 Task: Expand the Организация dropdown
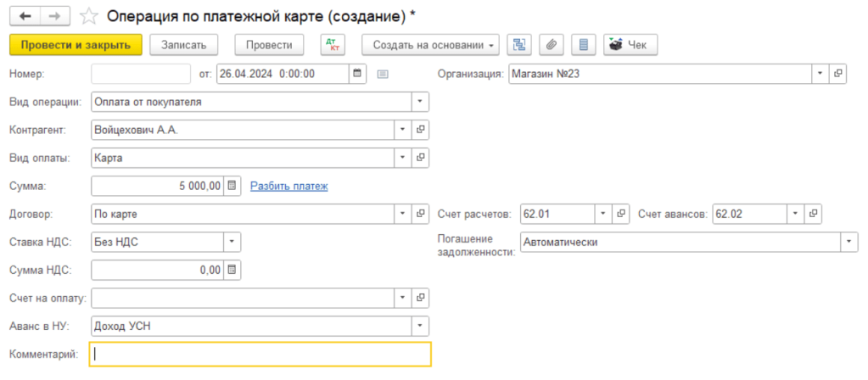point(820,74)
